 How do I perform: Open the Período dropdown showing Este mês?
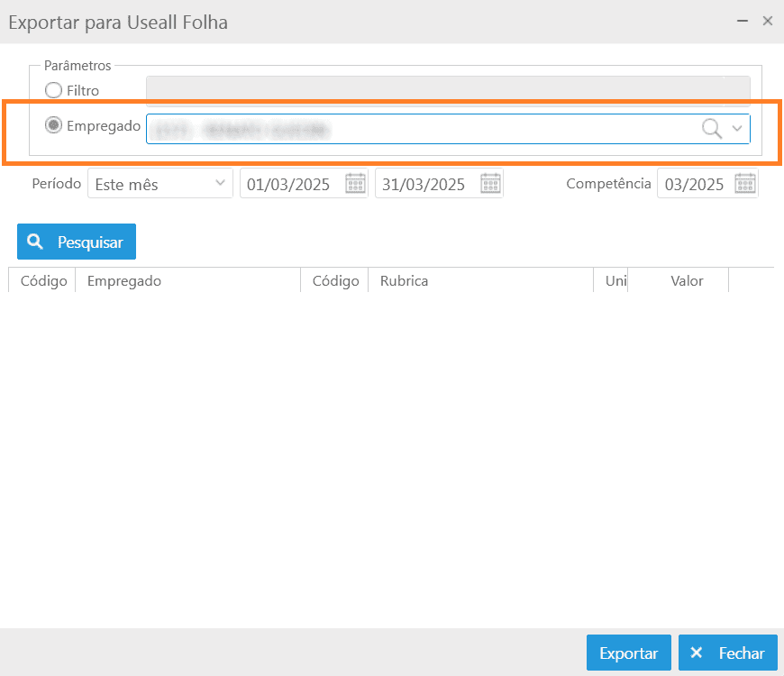coord(160,184)
